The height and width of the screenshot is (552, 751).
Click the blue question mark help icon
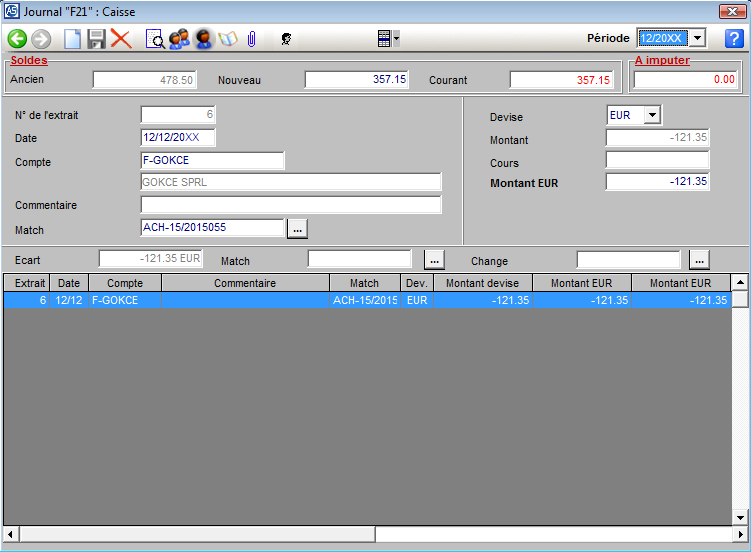tap(733, 39)
